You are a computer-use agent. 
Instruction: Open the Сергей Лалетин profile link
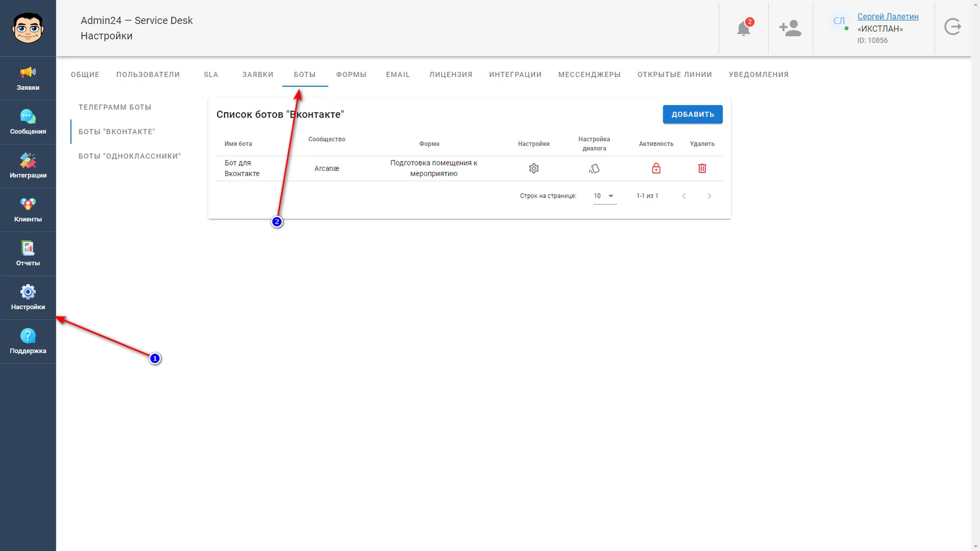(x=888, y=16)
